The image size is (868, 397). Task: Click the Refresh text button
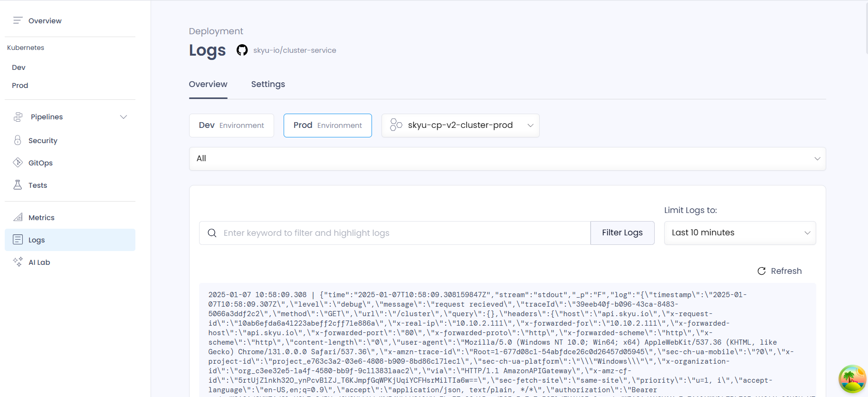[x=786, y=271]
